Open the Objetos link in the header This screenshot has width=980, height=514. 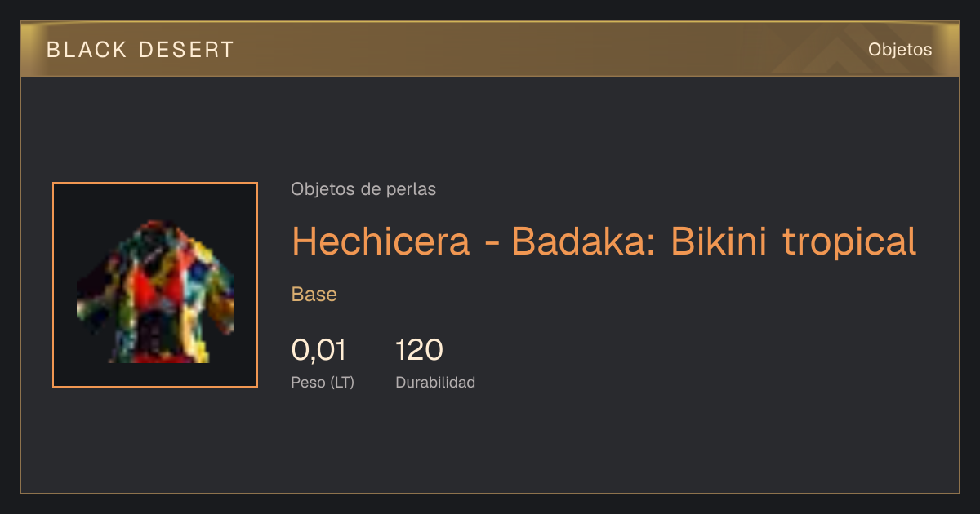point(900,50)
